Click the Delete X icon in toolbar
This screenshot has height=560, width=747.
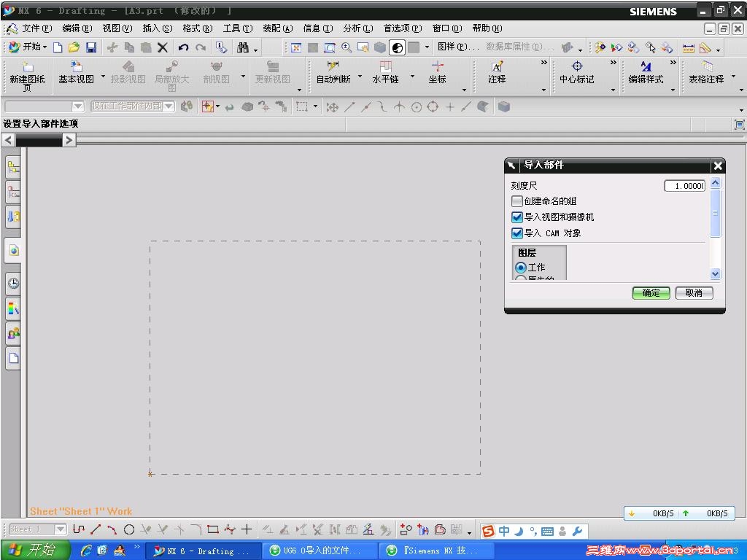[163, 47]
